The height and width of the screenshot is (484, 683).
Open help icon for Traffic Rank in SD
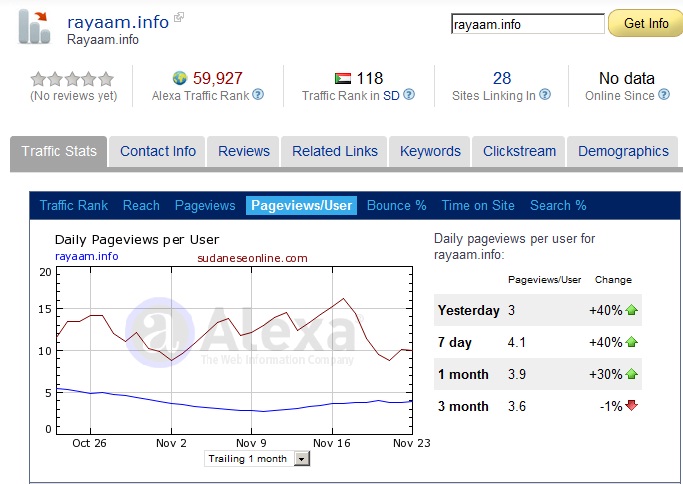click(x=409, y=94)
